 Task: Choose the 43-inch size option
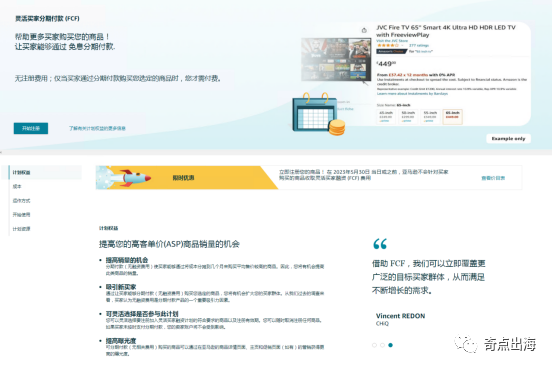click(x=385, y=116)
